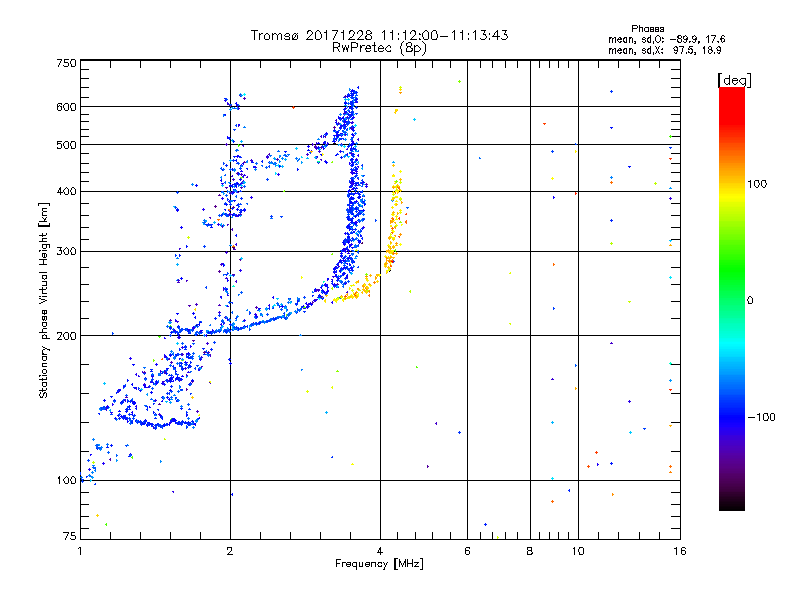Click the colorbar tick label '-100'
Viewport: 800px width, 600px height.
(762, 417)
